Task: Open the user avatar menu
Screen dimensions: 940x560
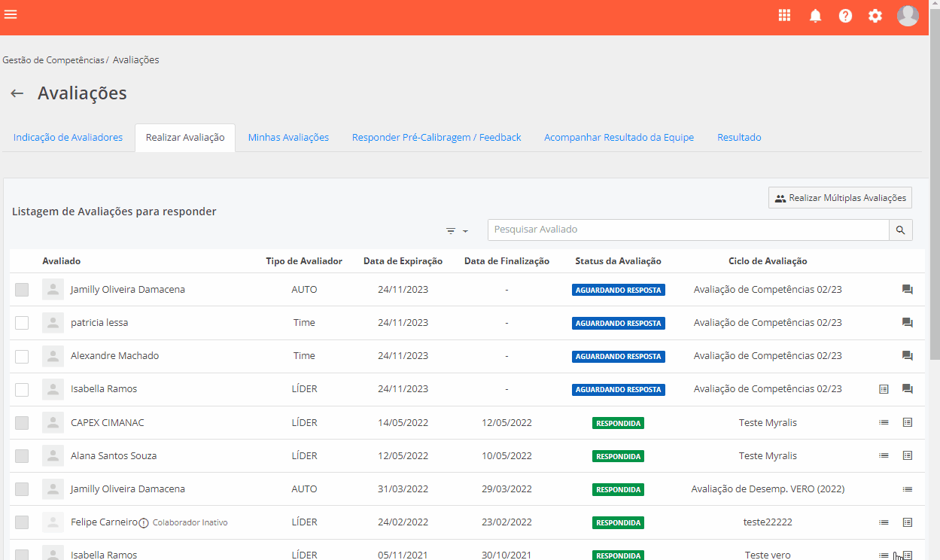Action: click(908, 16)
